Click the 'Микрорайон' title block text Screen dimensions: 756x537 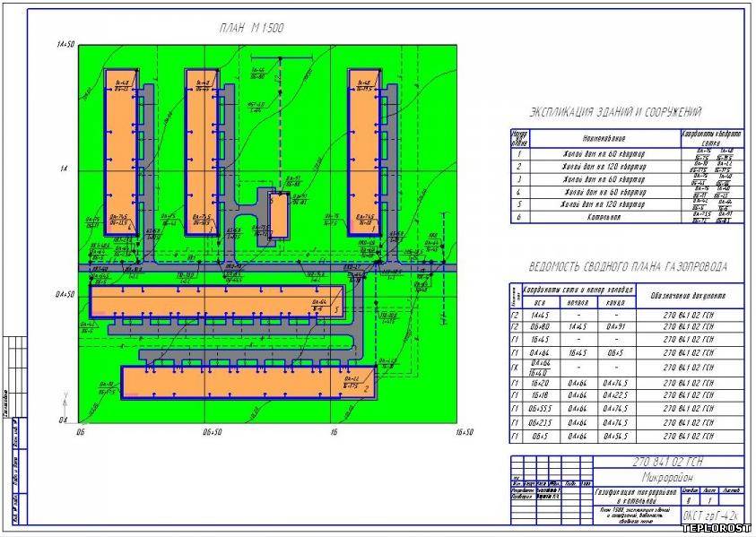667,477
